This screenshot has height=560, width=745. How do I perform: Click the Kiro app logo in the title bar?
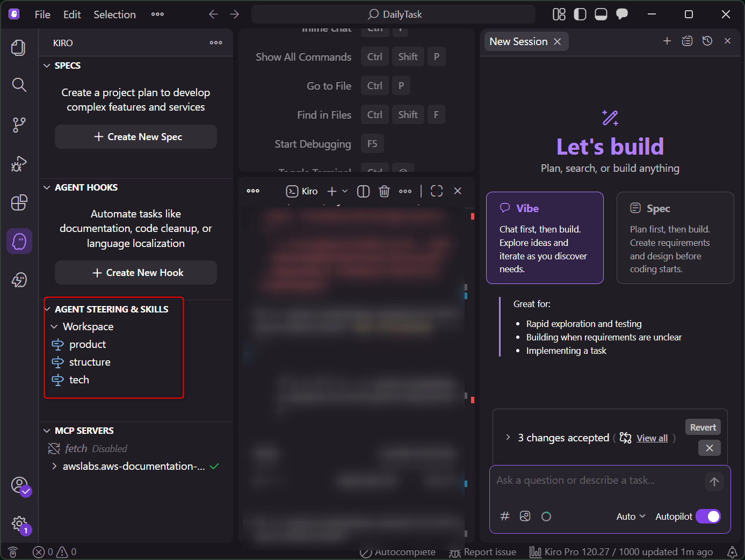click(14, 14)
